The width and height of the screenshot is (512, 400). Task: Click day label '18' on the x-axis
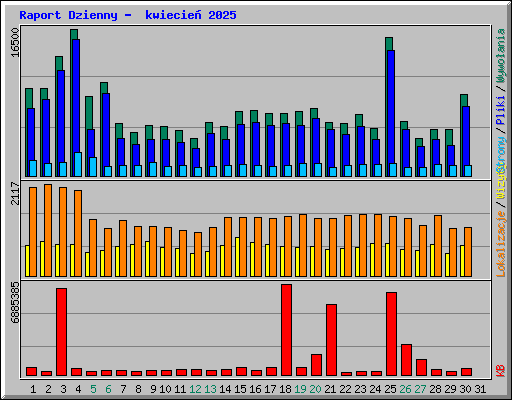pyautogui.click(x=285, y=389)
